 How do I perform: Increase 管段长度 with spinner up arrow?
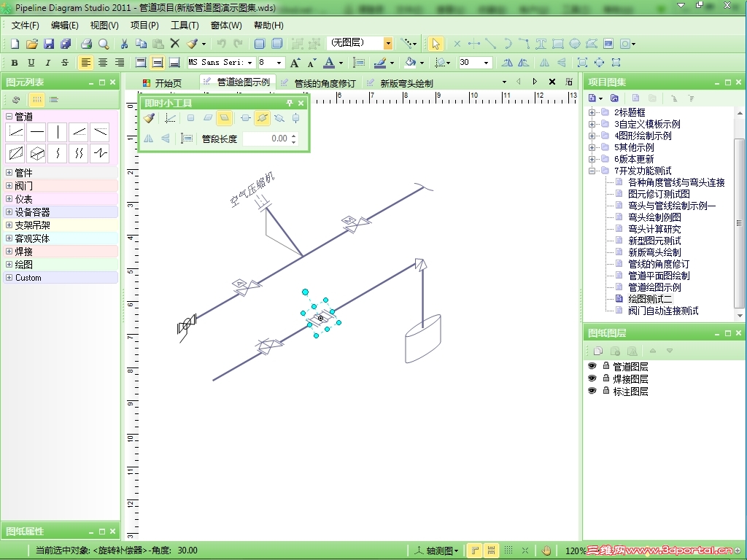pos(294,136)
